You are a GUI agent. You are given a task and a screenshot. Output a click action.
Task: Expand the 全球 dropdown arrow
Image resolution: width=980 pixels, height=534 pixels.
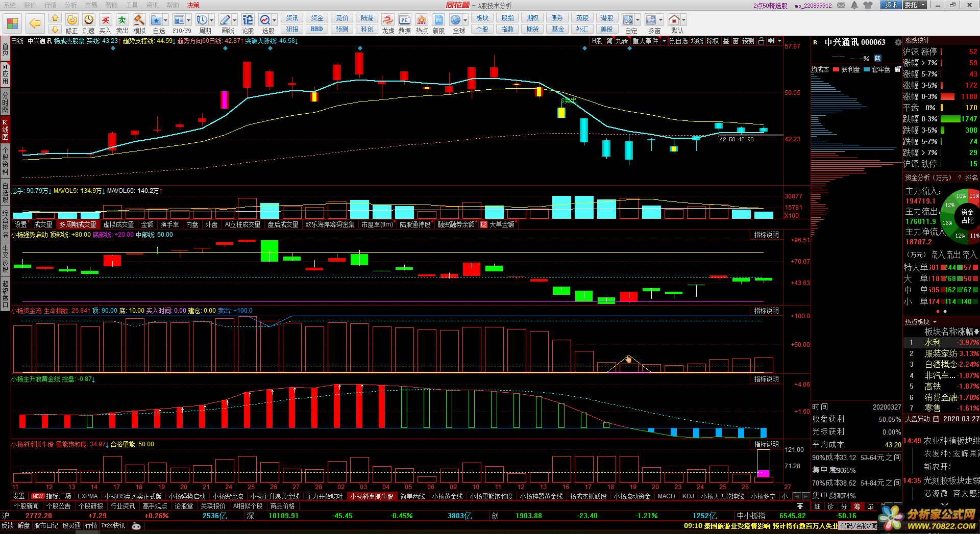pos(465,20)
